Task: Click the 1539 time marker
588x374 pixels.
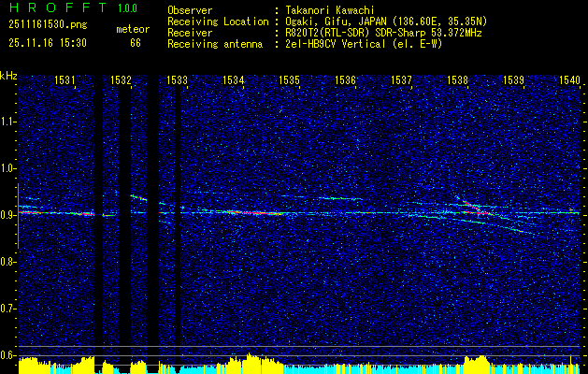Action: [x=513, y=79]
